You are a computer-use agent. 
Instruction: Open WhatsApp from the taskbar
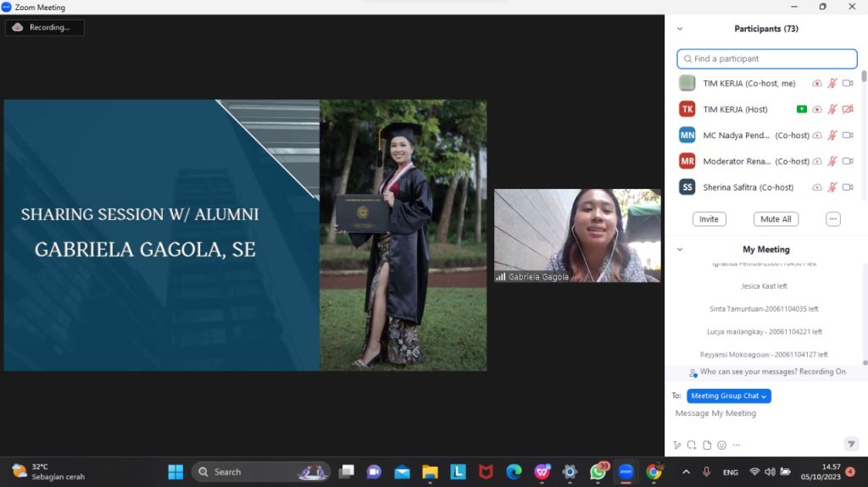coord(598,472)
